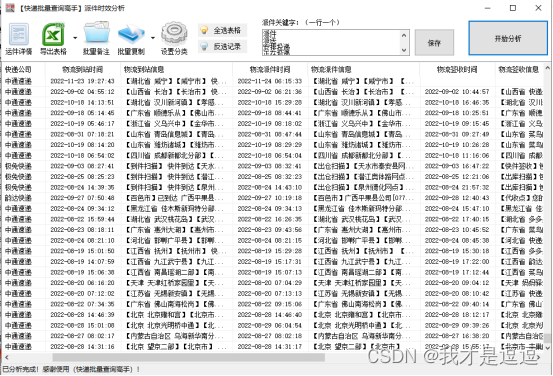This screenshot has width=553, height=376.
Task: Click the 物流派件时间 column header
Action: tap(270, 69)
